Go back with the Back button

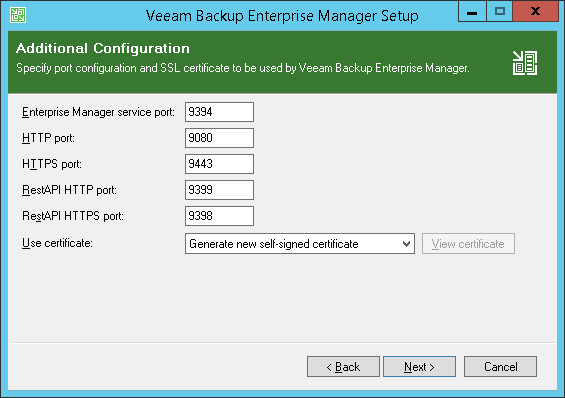(x=343, y=367)
